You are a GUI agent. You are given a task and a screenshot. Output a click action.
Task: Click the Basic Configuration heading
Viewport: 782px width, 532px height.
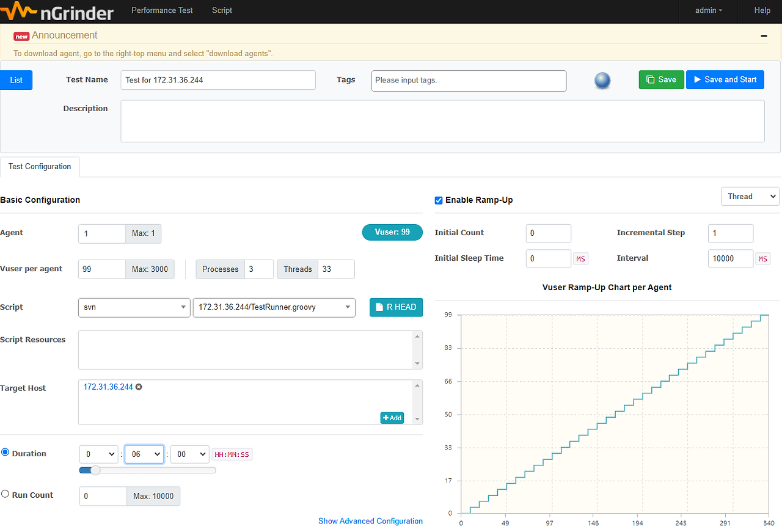click(x=40, y=200)
